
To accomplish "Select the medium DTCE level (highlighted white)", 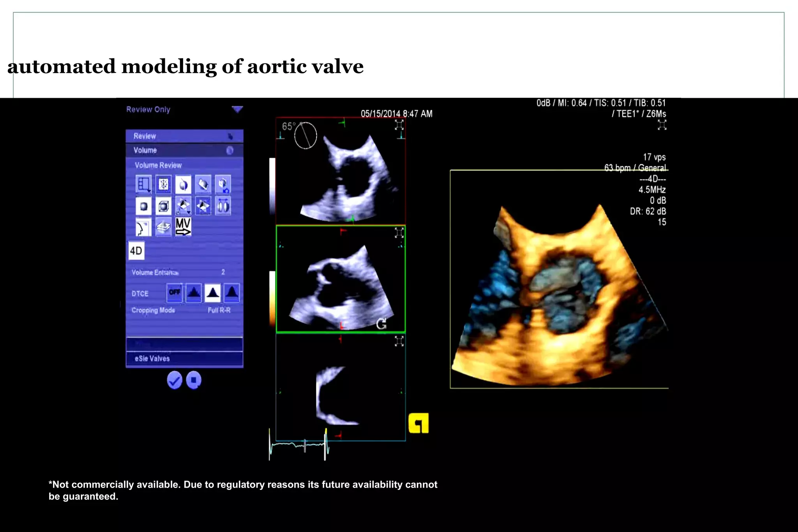I will click(x=213, y=293).
